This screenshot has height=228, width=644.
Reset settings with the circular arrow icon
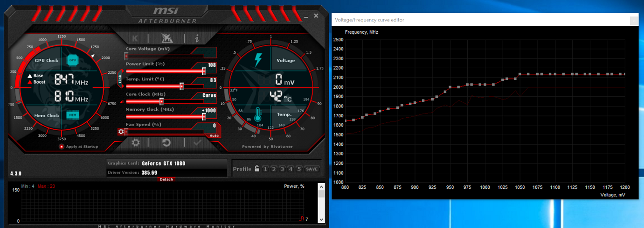click(166, 142)
